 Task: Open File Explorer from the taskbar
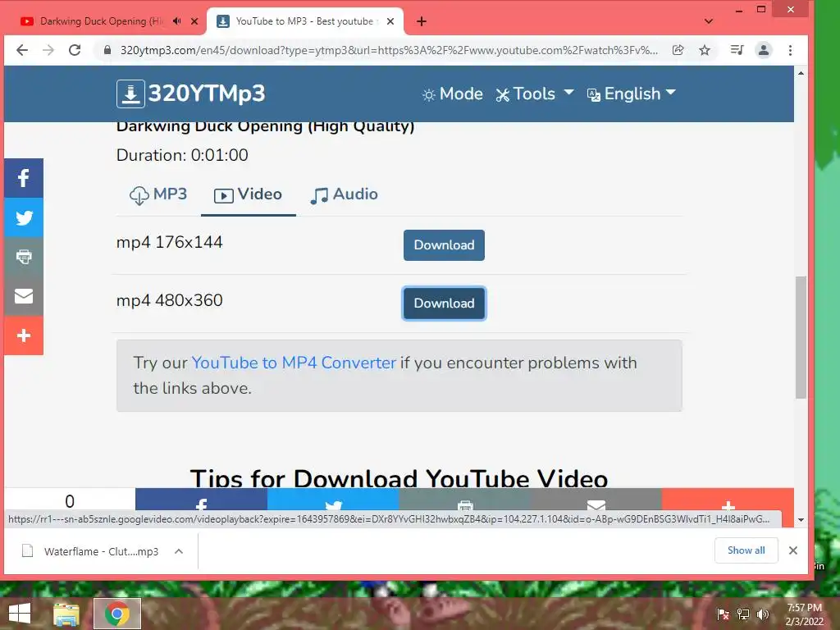click(x=66, y=614)
